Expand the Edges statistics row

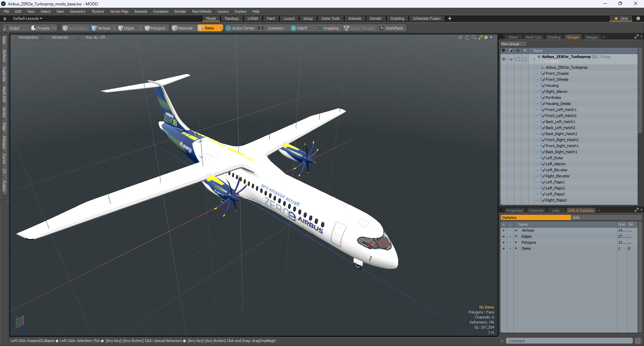tap(516, 236)
